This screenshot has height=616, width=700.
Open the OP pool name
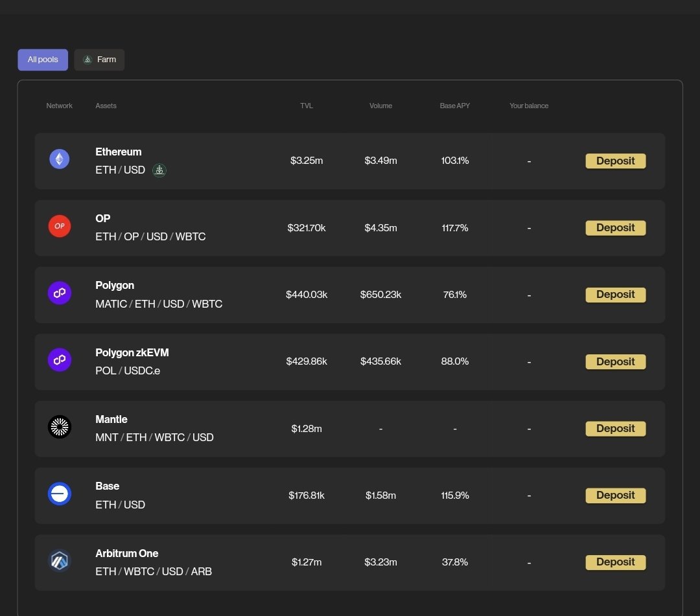click(x=102, y=218)
